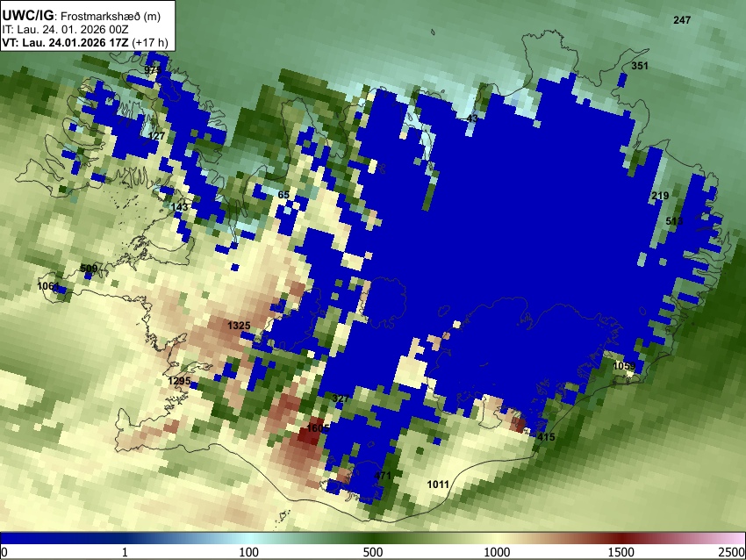
Task: Click the 'Frostmarkshæð (m)' title text
Action: pyautogui.click(x=111, y=16)
